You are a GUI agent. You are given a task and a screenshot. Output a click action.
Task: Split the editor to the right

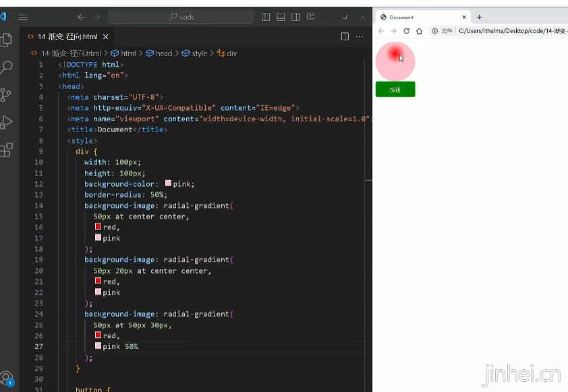coord(345,36)
